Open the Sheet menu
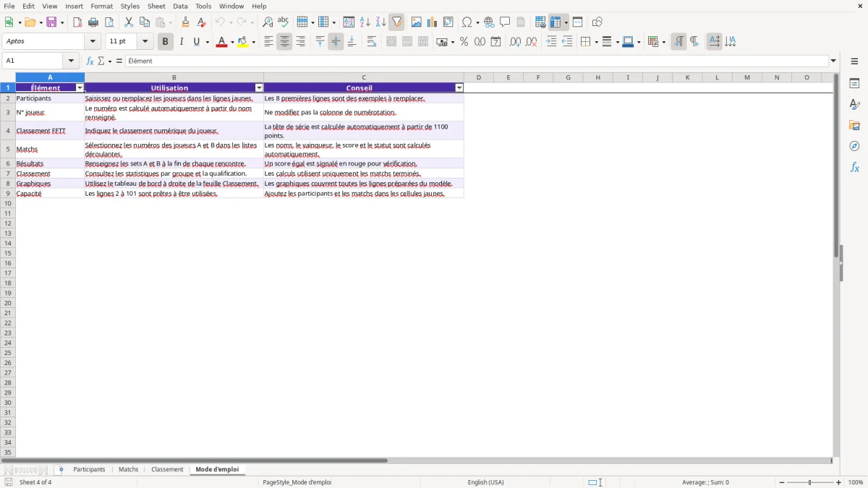The image size is (868, 488). pos(156,6)
